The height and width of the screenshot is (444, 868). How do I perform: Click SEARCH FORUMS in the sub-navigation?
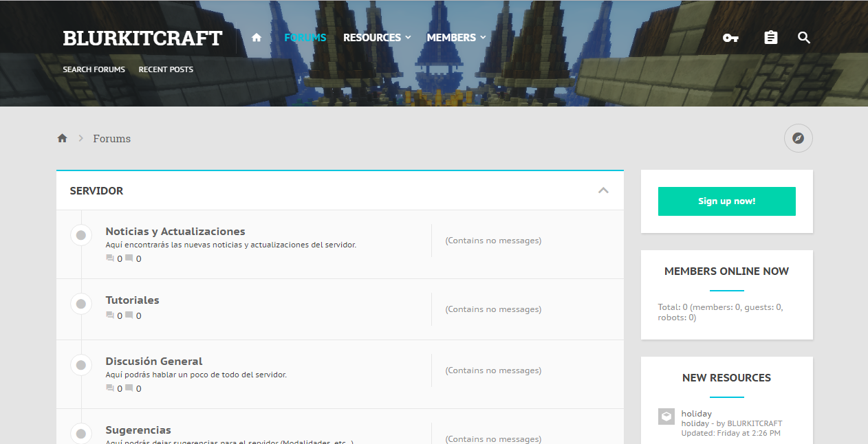click(x=94, y=69)
